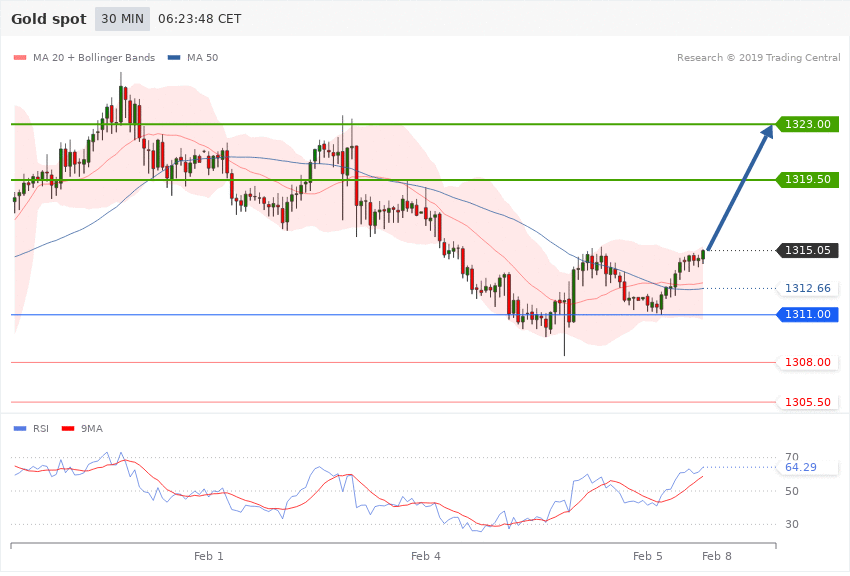Click the 9MA red legend swatch
Image resolution: width=850 pixels, height=576 pixels.
point(68,429)
